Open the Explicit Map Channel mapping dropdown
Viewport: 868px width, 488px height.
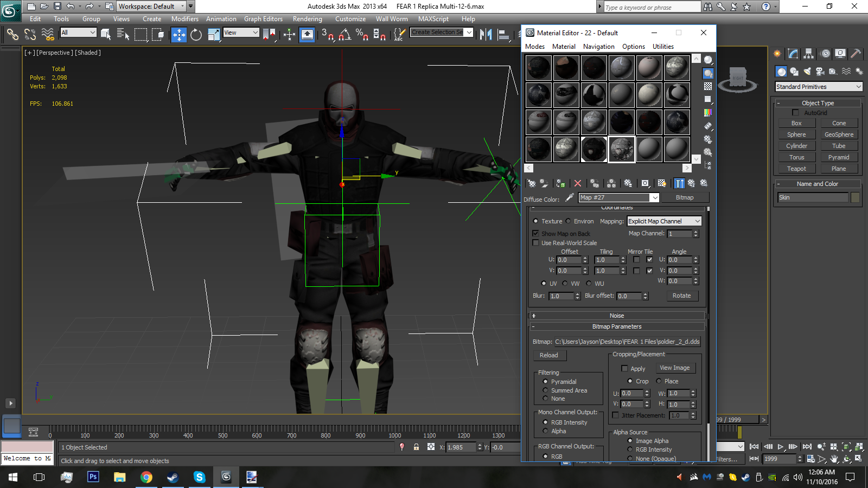(x=665, y=221)
